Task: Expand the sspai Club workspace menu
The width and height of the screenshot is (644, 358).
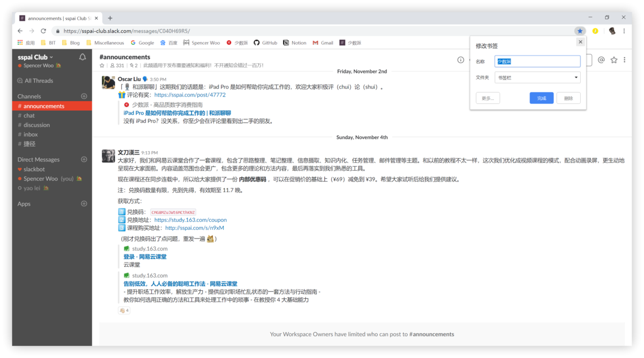Action: click(35, 57)
